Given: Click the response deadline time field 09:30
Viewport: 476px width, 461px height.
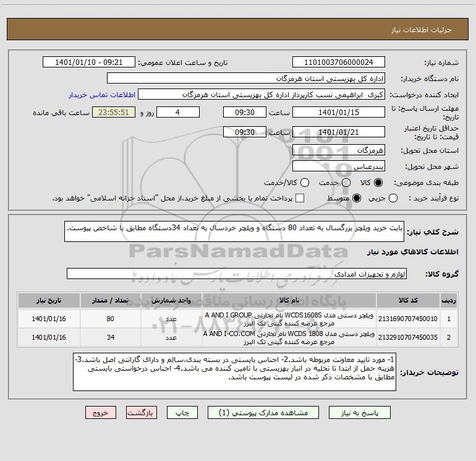Looking at the screenshot, I should coord(245,112).
